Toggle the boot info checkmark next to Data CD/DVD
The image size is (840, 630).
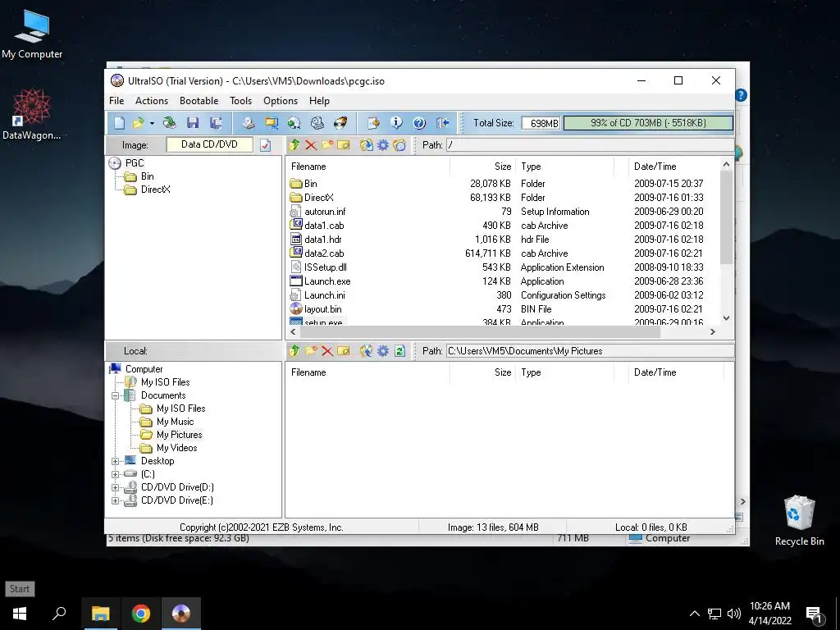click(265, 145)
